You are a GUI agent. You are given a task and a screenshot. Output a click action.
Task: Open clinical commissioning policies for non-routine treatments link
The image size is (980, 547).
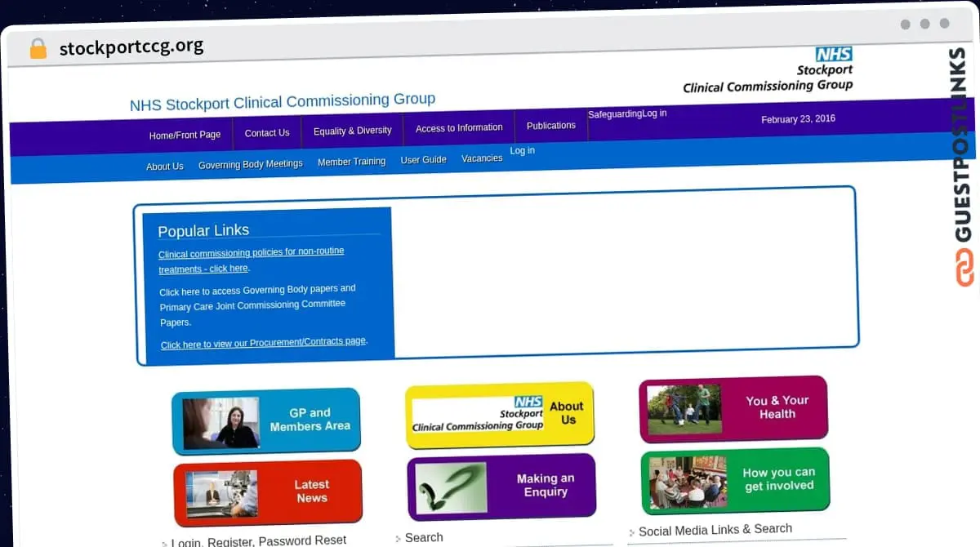click(x=252, y=260)
